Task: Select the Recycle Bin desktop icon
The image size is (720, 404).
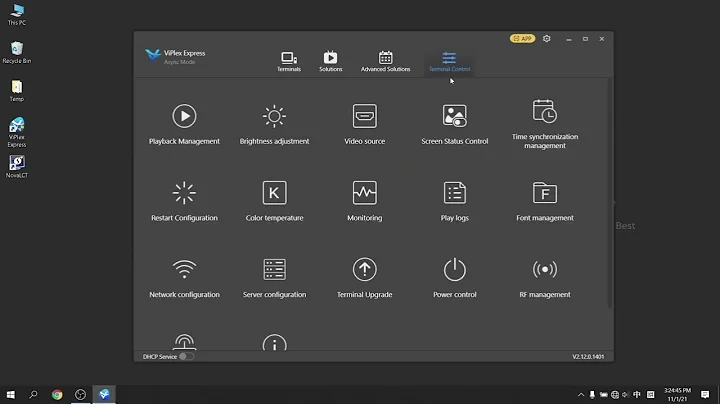Action: pos(17,52)
